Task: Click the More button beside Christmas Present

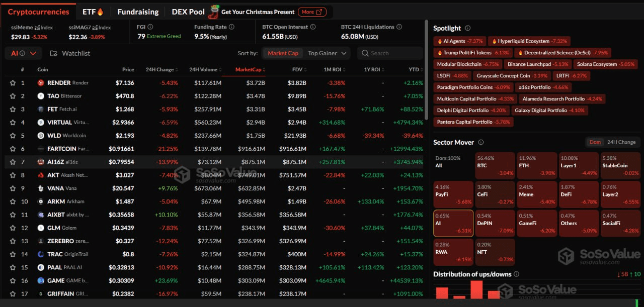Action: tap(312, 12)
